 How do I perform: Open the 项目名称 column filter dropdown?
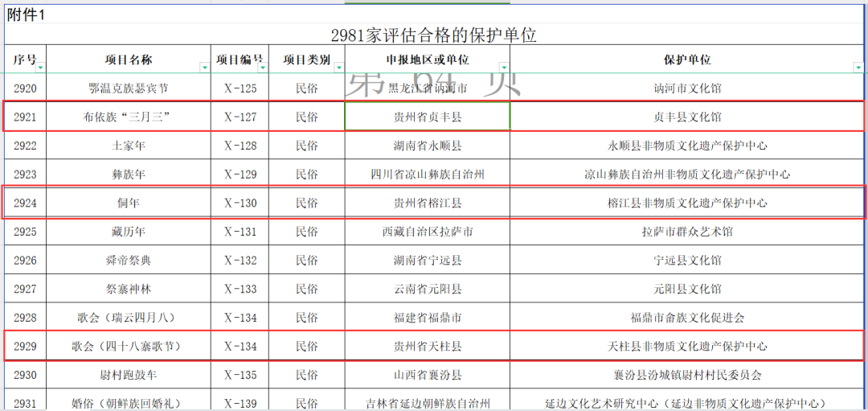coord(203,68)
